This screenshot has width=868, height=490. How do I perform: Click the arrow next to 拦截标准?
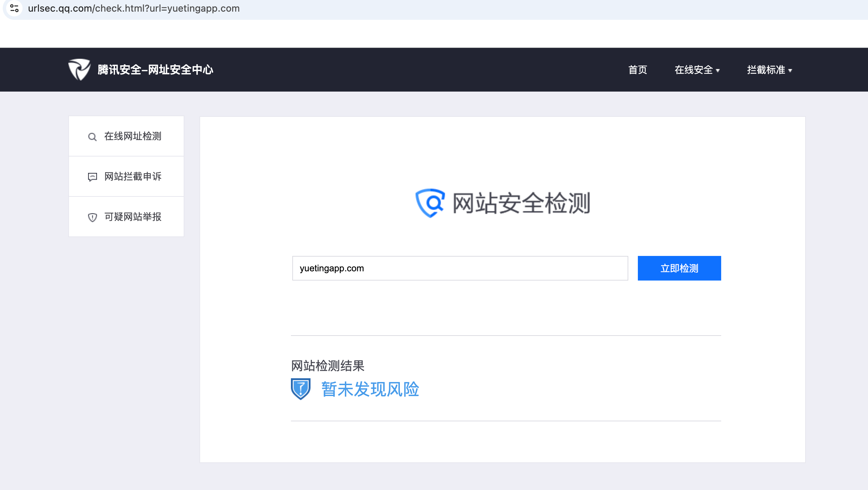790,71
